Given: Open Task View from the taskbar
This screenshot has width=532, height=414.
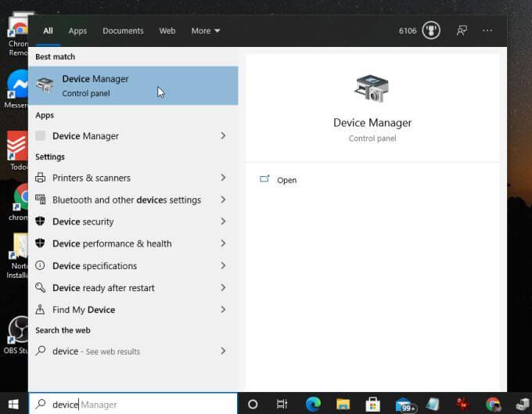Looking at the screenshot, I should [x=282, y=404].
